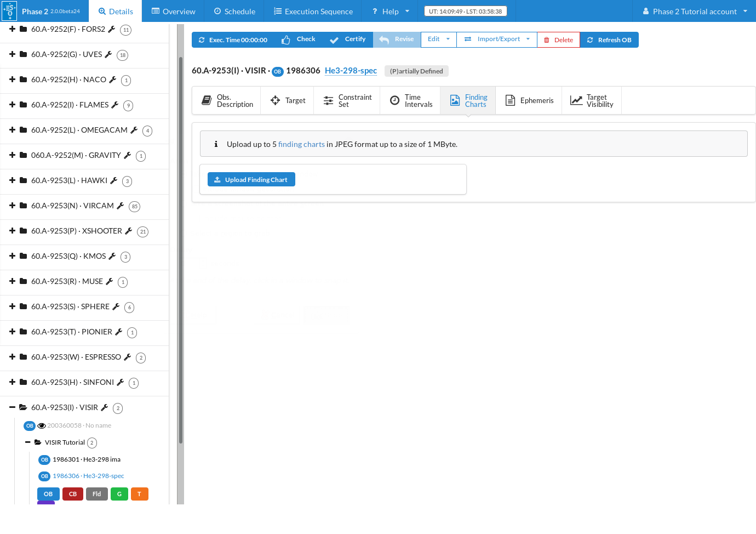Viewport: 756px width, 534px height.
Task: Collapse the VISIR Tutorial folder
Action: [x=27, y=442]
